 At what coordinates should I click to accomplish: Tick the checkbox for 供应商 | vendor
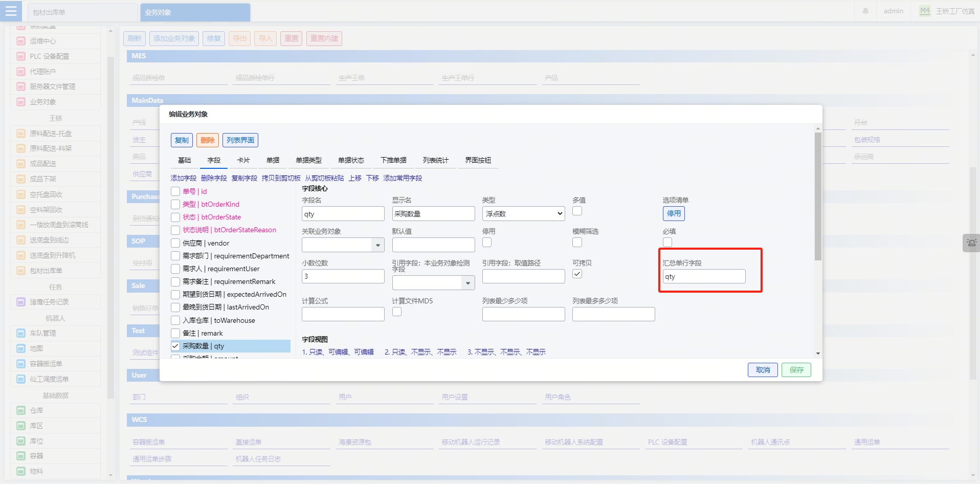pyautogui.click(x=175, y=243)
